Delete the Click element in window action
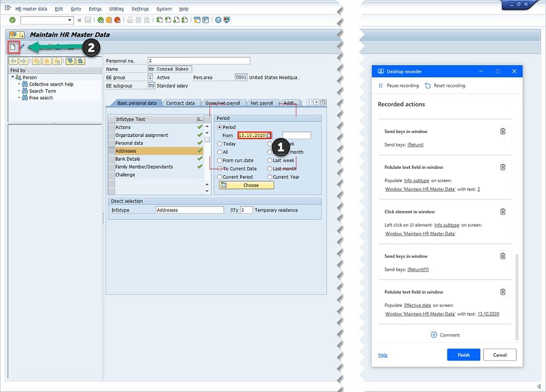The image size is (546, 392). coord(503,212)
